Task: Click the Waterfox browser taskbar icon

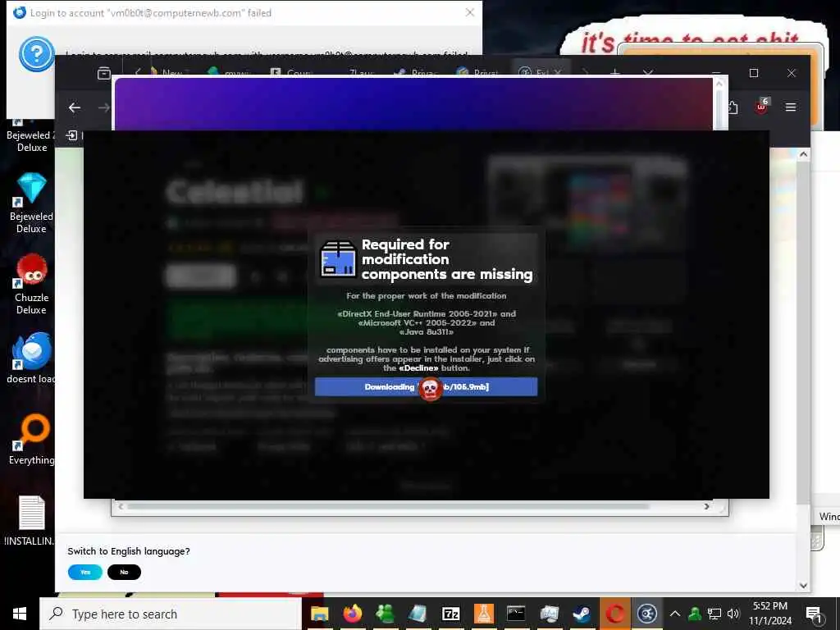Action: click(647, 614)
